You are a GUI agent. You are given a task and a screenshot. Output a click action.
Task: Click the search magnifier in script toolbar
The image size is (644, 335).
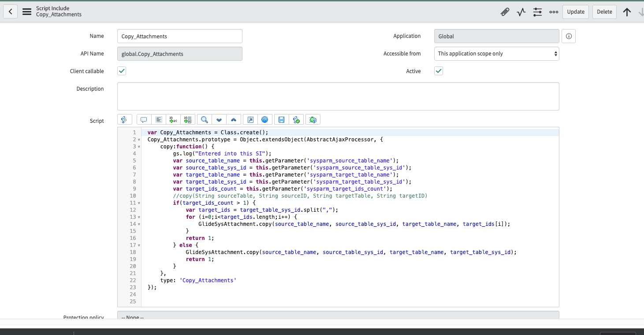coord(205,119)
